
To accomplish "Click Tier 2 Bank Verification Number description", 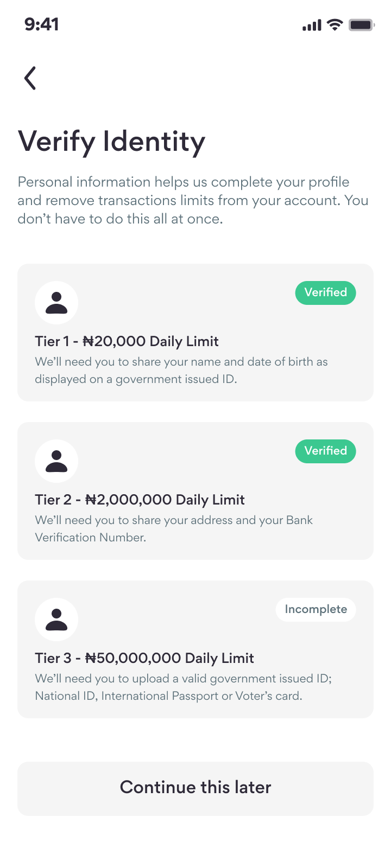I will [x=174, y=529].
